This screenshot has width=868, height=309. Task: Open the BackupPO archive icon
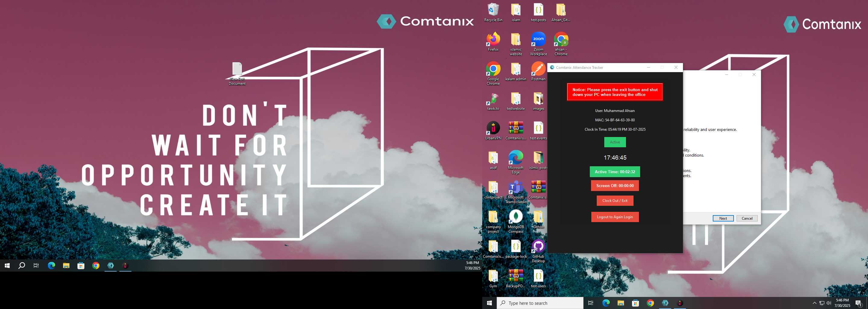tap(516, 279)
